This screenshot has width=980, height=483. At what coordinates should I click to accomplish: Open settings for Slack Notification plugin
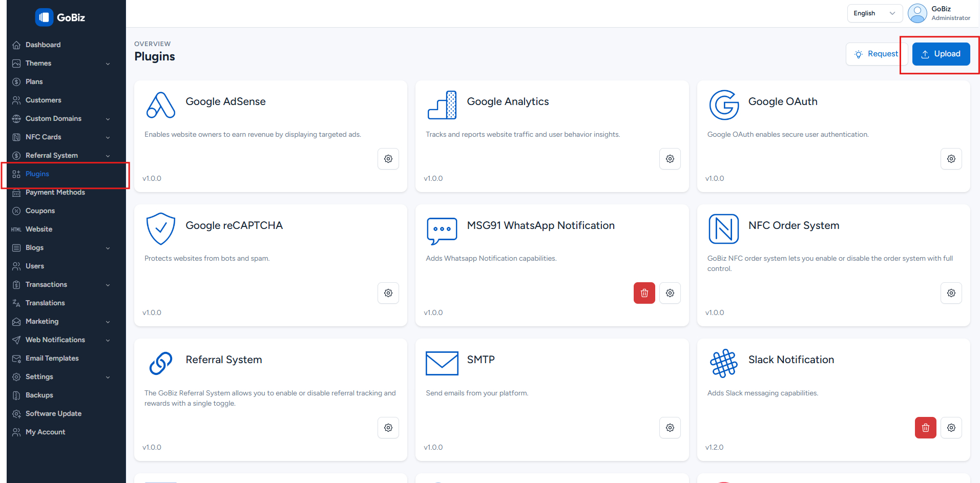[951, 428]
